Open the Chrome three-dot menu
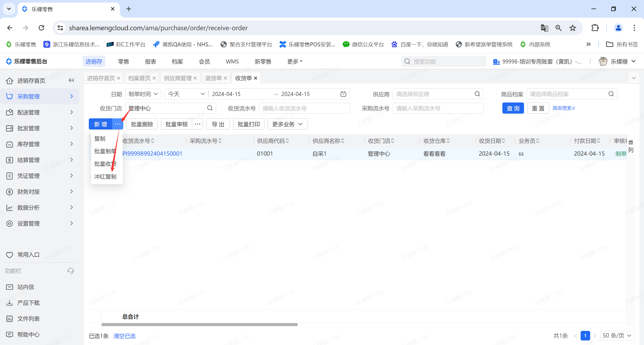Screen dimensions: 644x345 [x=634, y=28]
